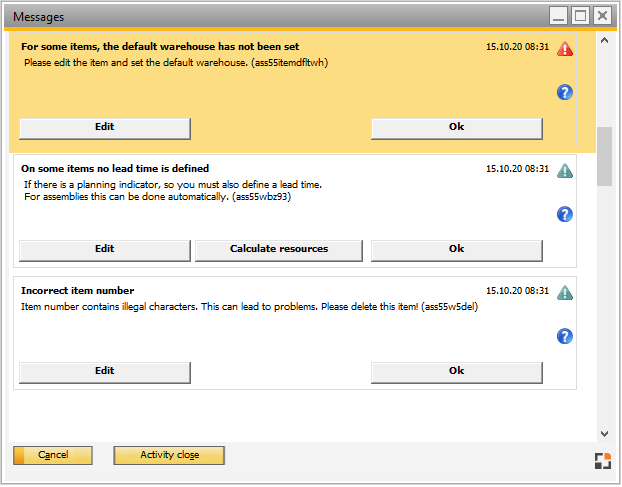Open help for the default warehouse message
This screenshot has height=487, width=622.
click(565, 92)
